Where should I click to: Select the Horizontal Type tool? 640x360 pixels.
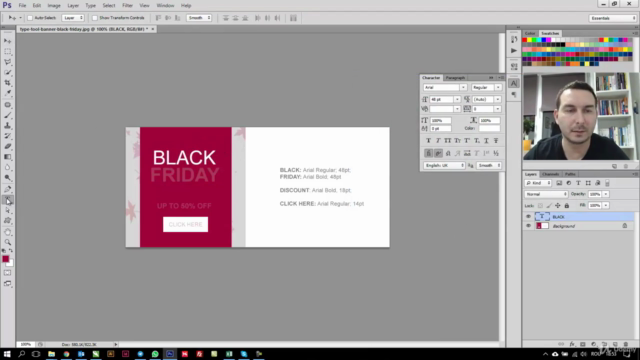[x=8, y=200]
